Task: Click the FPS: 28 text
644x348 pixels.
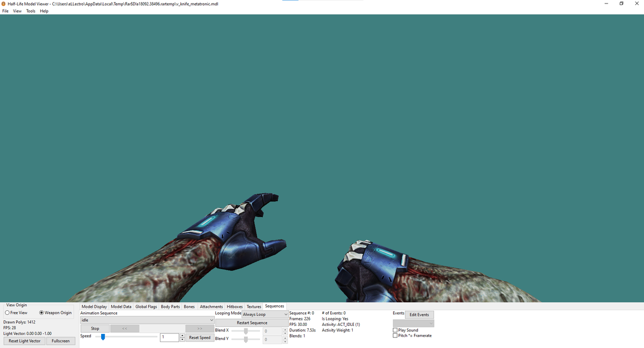Action: [10, 327]
